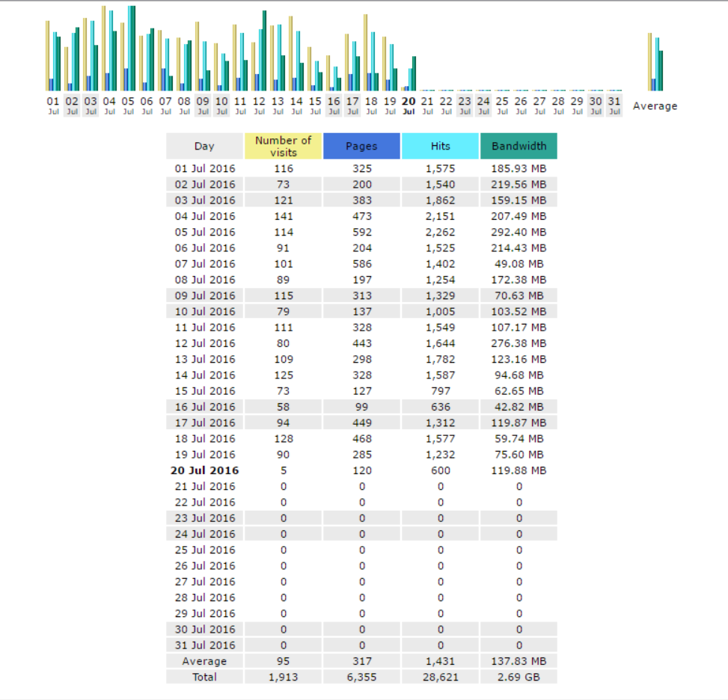Select hits value '1,005' for 10 Jul

pos(440,311)
